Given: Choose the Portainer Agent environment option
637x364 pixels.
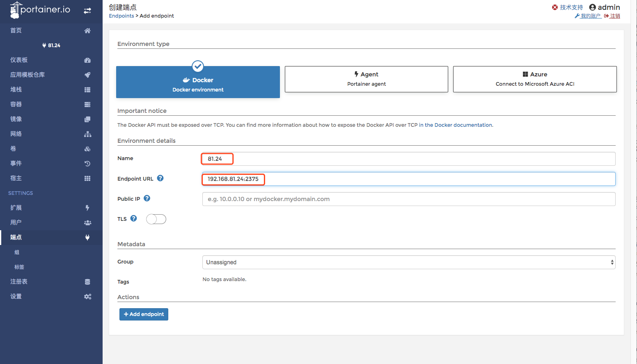Looking at the screenshot, I should tap(366, 79).
